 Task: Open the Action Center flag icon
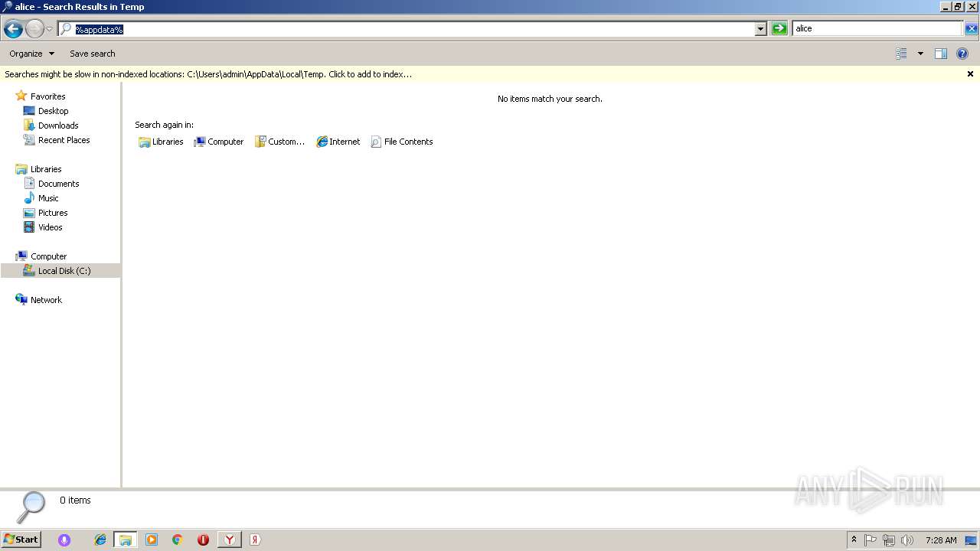(x=871, y=540)
